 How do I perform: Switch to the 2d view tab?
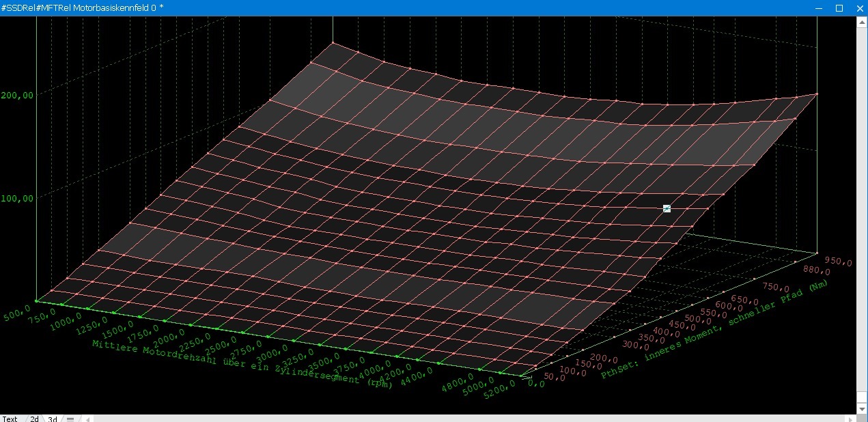pyautogui.click(x=33, y=418)
